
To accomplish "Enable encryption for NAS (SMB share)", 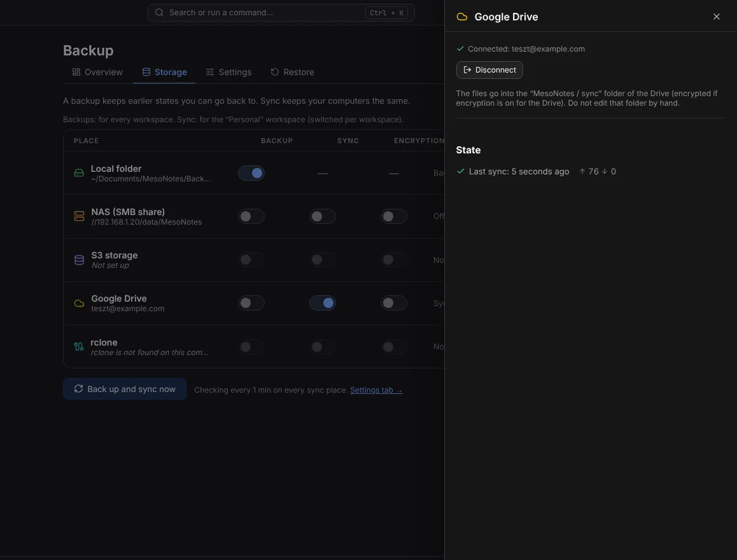I will 394,216.
